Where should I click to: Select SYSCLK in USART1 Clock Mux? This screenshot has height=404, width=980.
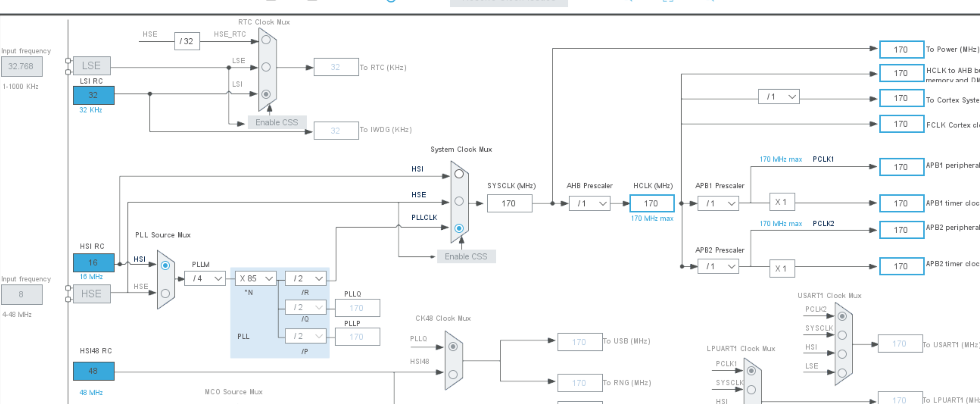coord(842,335)
